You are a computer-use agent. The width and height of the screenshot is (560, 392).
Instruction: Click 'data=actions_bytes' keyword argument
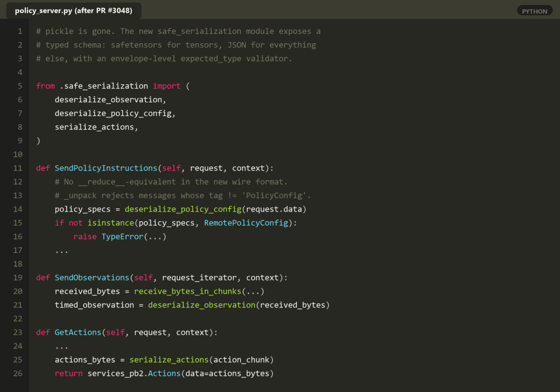227,373
